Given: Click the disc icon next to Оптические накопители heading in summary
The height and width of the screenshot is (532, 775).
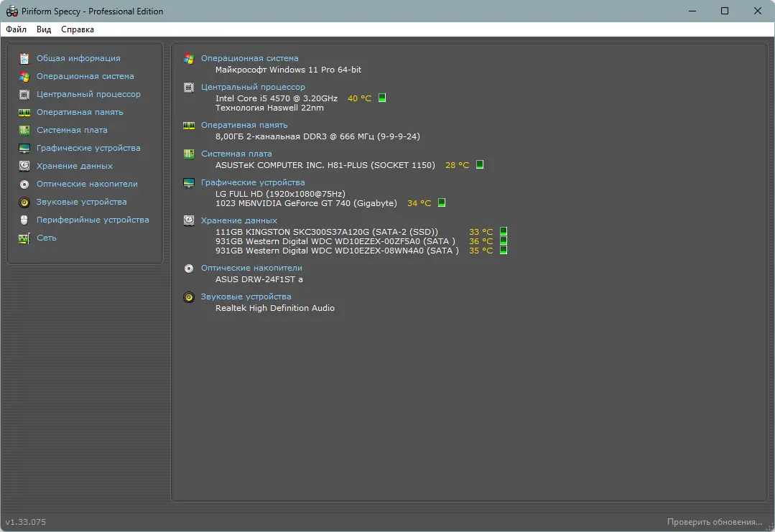Looking at the screenshot, I should 189,269.
